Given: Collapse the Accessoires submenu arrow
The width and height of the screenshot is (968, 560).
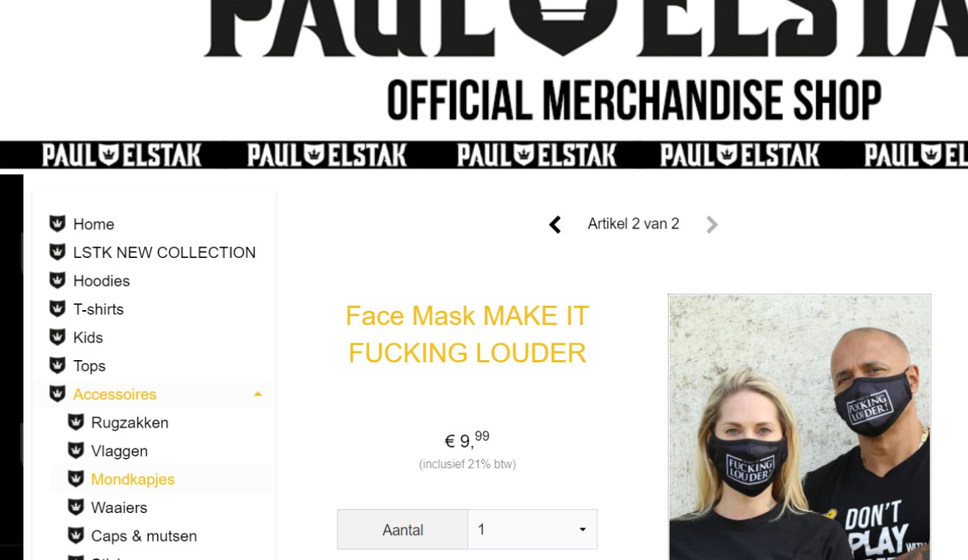Looking at the screenshot, I should tap(257, 395).
